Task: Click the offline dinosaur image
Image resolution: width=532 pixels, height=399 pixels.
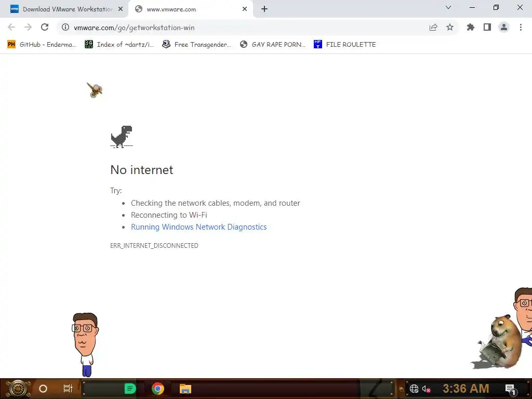Action: (122, 137)
